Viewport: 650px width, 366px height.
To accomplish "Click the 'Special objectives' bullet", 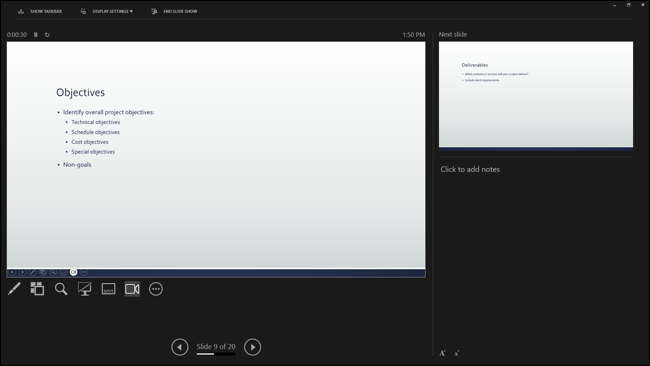I will [93, 152].
